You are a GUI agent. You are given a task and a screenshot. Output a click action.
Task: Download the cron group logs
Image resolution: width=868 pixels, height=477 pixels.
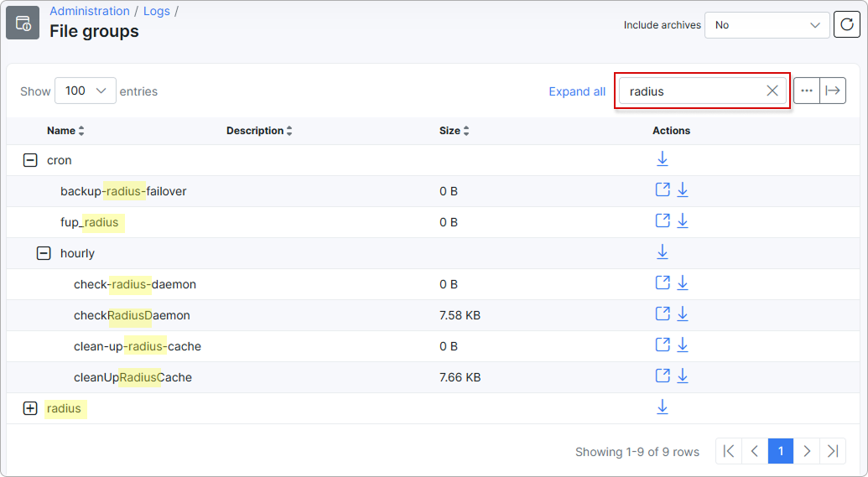coord(662,158)
